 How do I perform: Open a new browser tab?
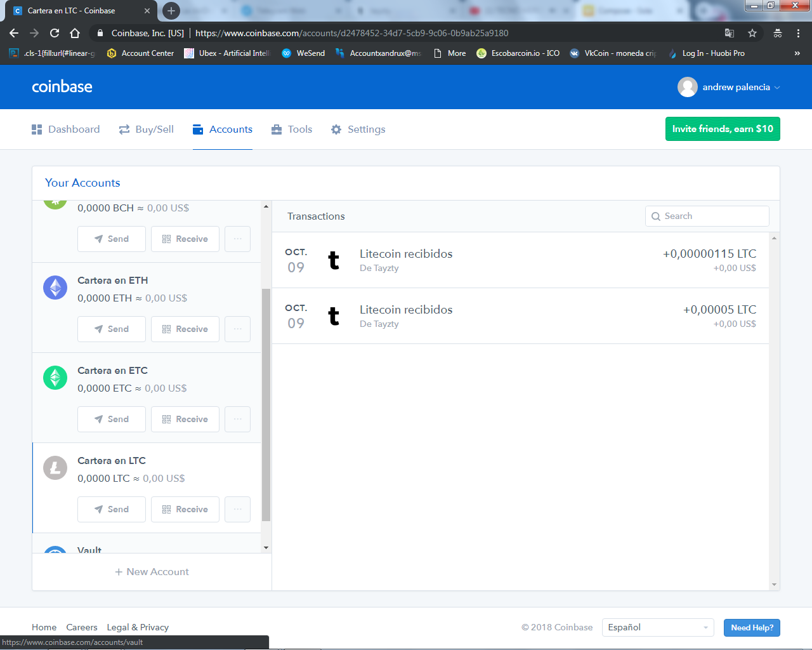171,11
